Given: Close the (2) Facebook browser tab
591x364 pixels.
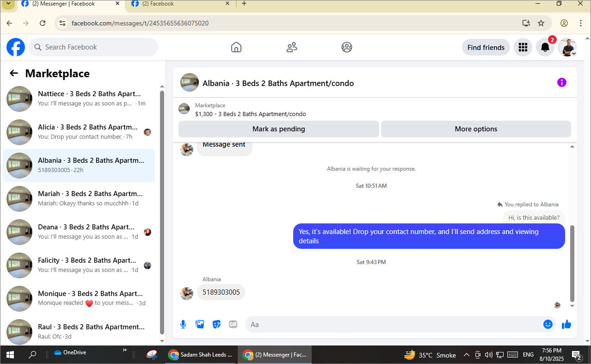Looking at the screenshot, I should pos(227,4).
